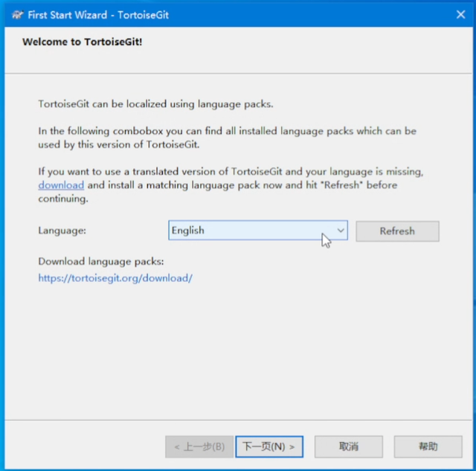Click the "Download language packs:" label

click(101, 261)
